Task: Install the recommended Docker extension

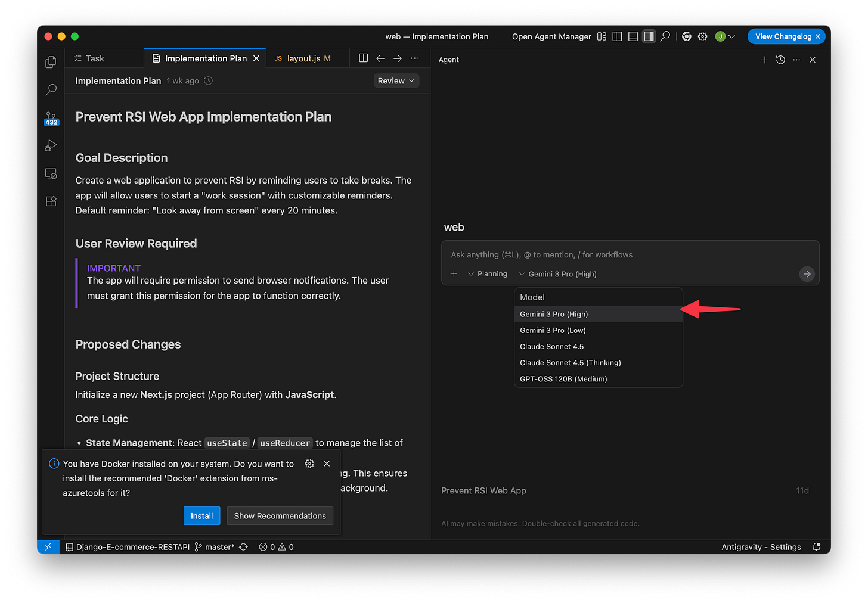Action: click(x=201, y=515)
